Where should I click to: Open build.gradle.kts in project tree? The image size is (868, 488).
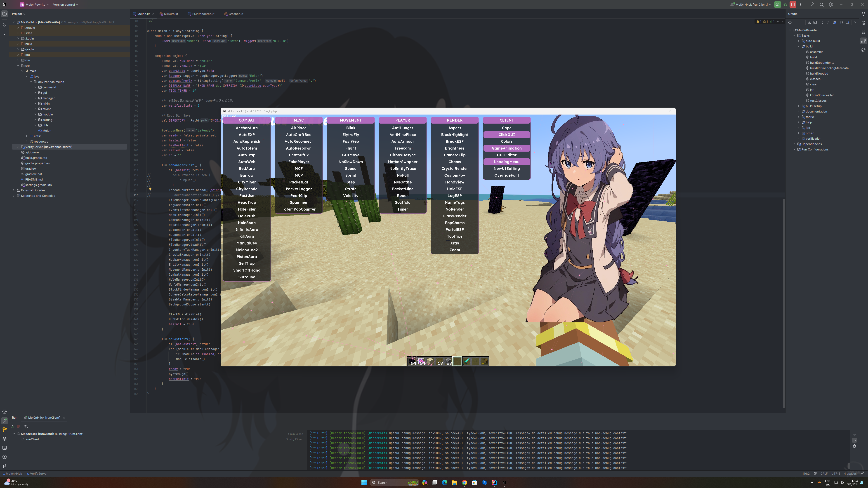tap(36, 158)
